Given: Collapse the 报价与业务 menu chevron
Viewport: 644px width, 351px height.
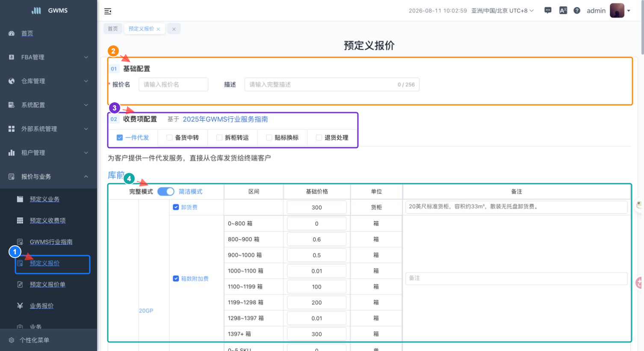Looking at the screenshot, I should (x=86, y=177).
